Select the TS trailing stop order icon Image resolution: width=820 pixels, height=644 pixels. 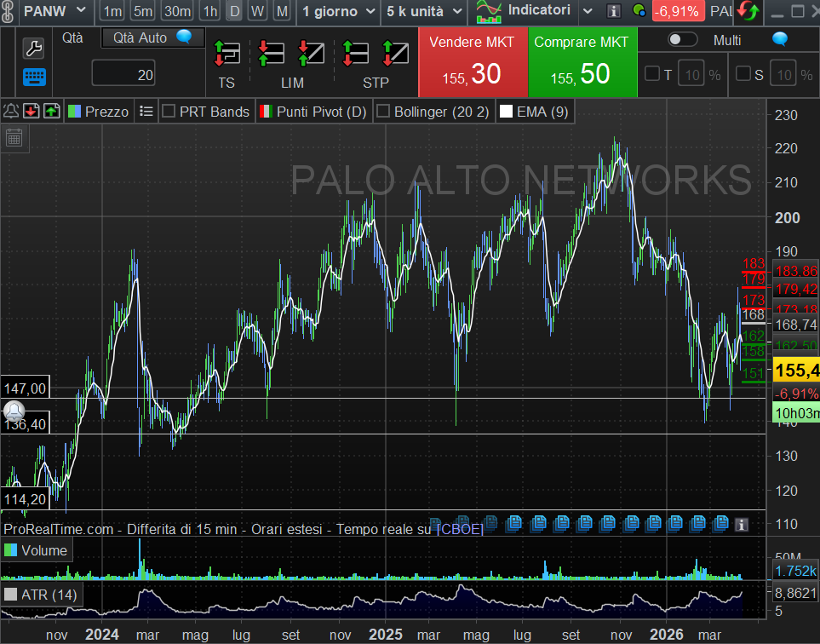tap(227, 54)
